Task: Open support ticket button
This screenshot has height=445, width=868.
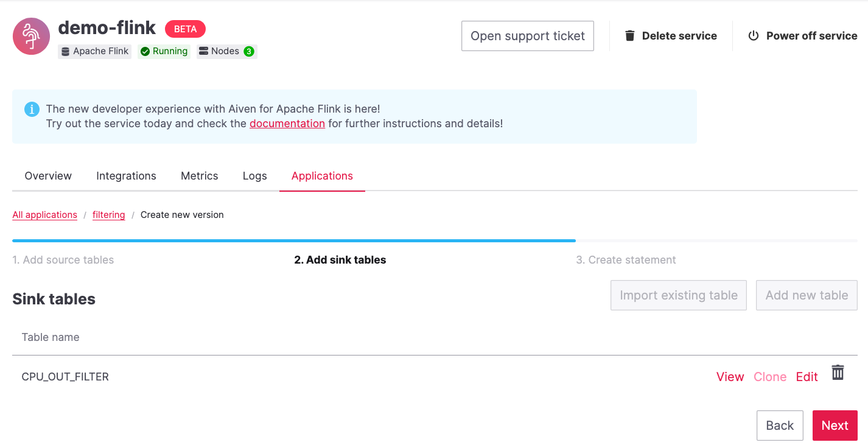Action: 527,36
